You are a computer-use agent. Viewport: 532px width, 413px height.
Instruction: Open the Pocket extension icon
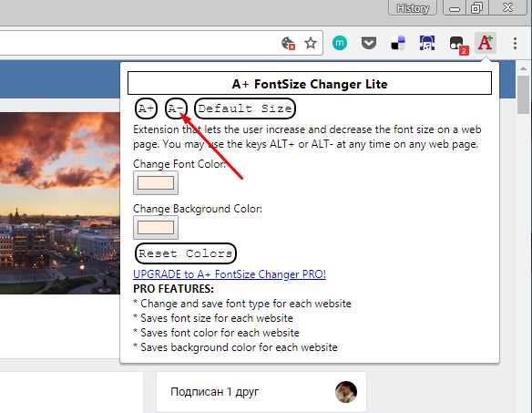pyautogui.click(x=369, y=44)
